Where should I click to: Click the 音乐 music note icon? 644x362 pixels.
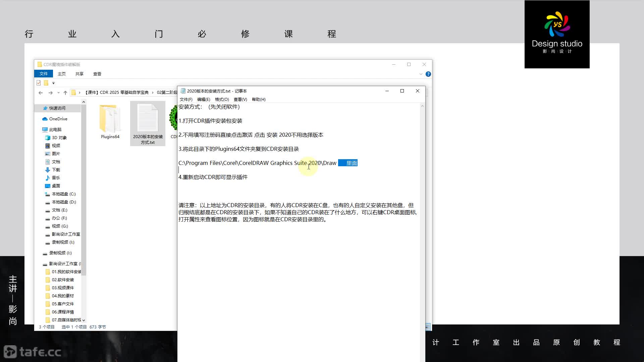pos(48,178)
